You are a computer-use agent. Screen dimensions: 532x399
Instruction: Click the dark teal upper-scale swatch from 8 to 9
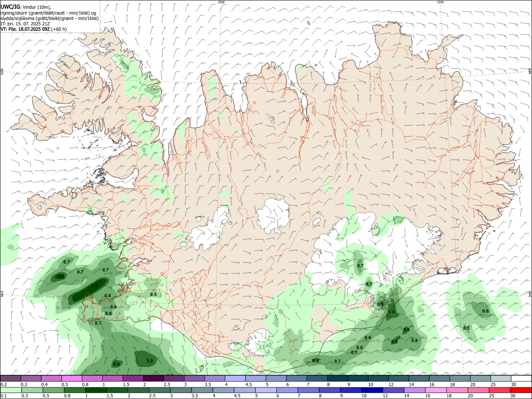click(x=337, y=378)
